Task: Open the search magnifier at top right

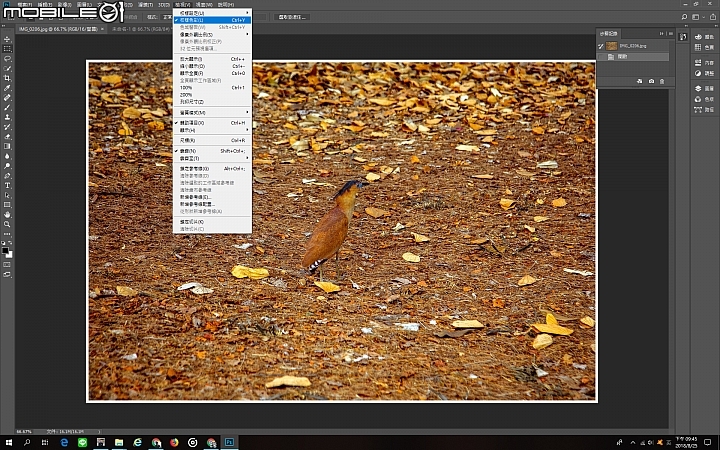Action: (684, 17)
